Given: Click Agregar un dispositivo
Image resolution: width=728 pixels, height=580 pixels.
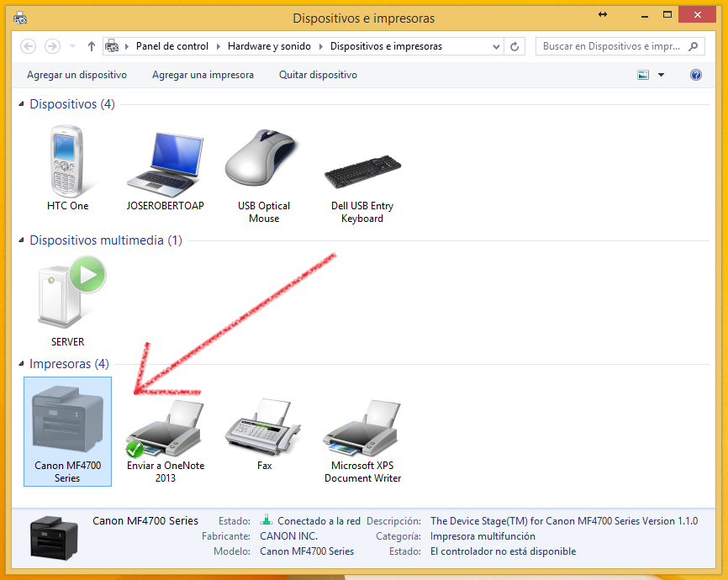Looking at the screenshot, I should [x=76, y=75].
